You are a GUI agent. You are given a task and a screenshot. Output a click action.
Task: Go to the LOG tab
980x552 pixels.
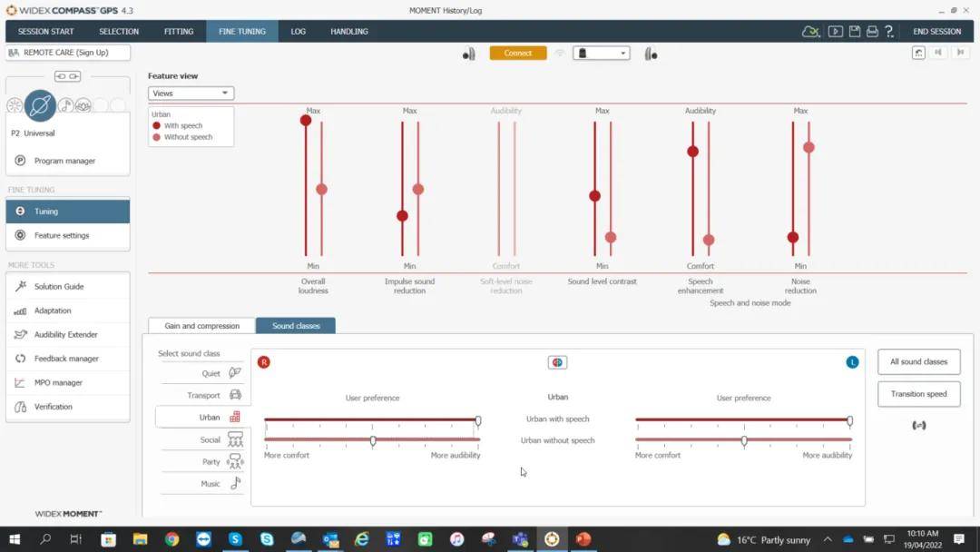pyautogui.click(x=299, y=31)
